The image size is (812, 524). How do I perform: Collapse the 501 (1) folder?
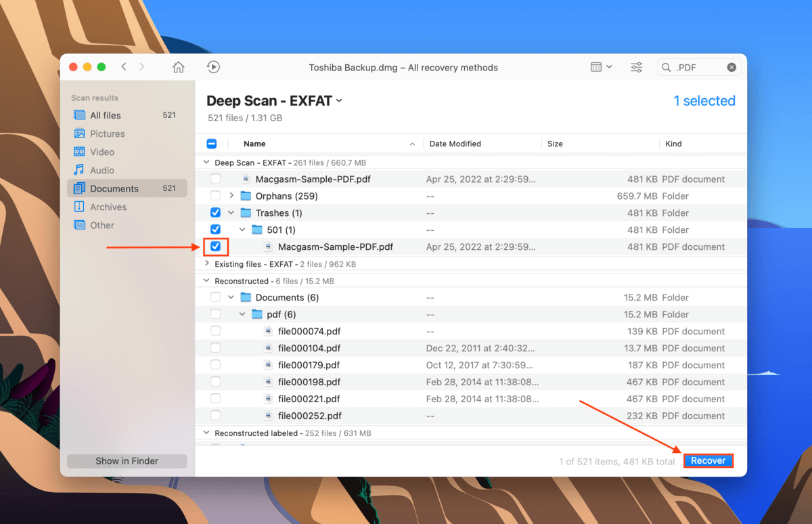click(243, 230)
